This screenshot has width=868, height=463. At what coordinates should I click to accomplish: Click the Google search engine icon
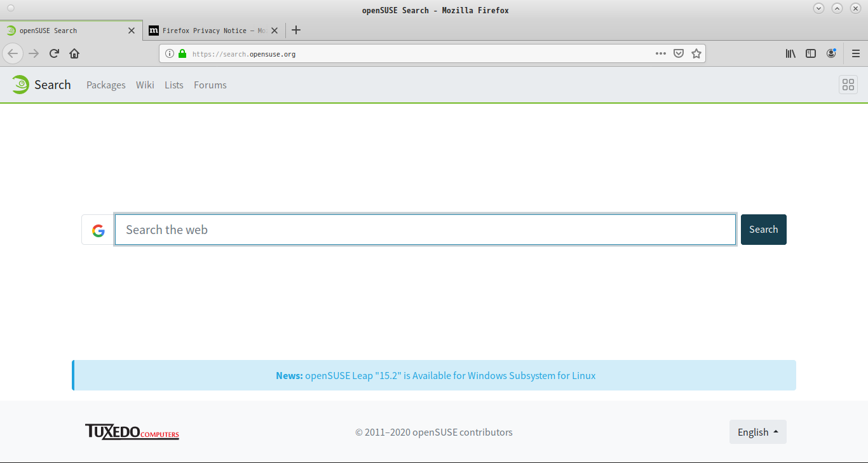tap(98, 230)
